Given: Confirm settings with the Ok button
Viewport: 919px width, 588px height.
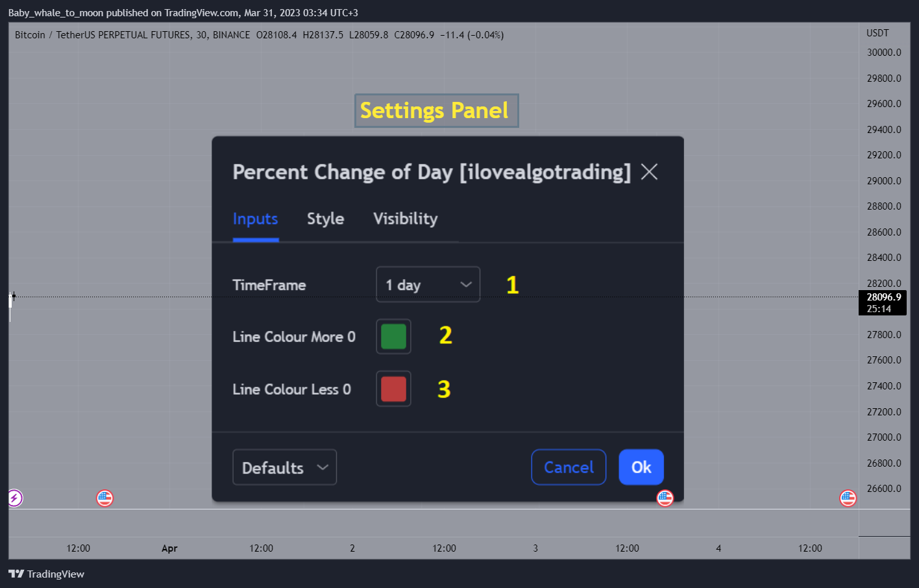Looking at the screenshot, I should pos(641,467).
